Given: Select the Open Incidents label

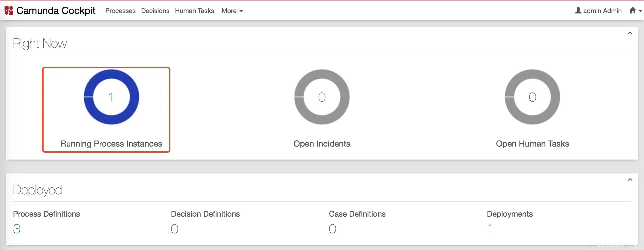Looking at the screenshot, I should (x=322, y=144).
